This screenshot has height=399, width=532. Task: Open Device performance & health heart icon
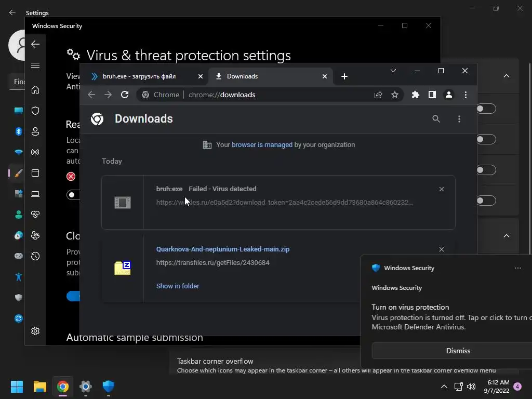click(35, 215)
